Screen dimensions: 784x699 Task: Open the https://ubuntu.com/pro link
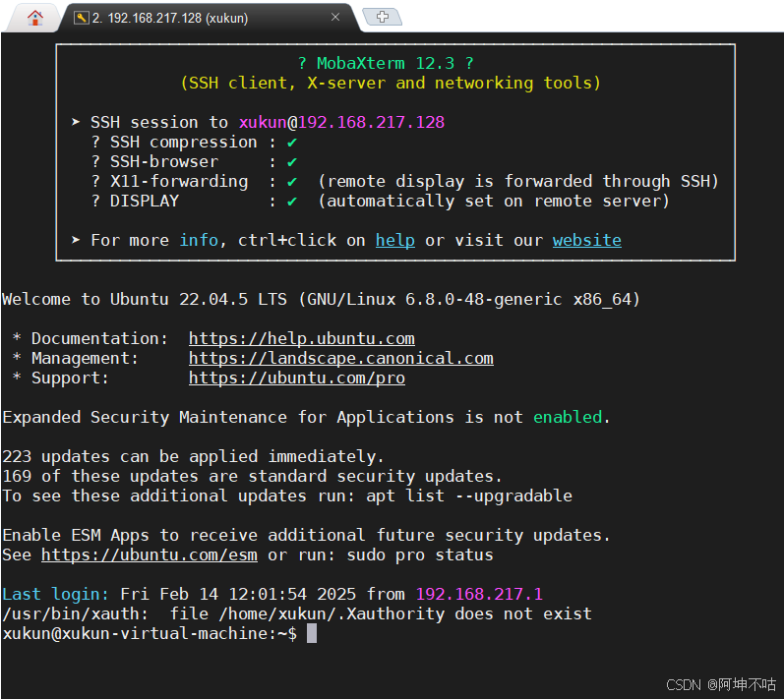coord(297,378)
